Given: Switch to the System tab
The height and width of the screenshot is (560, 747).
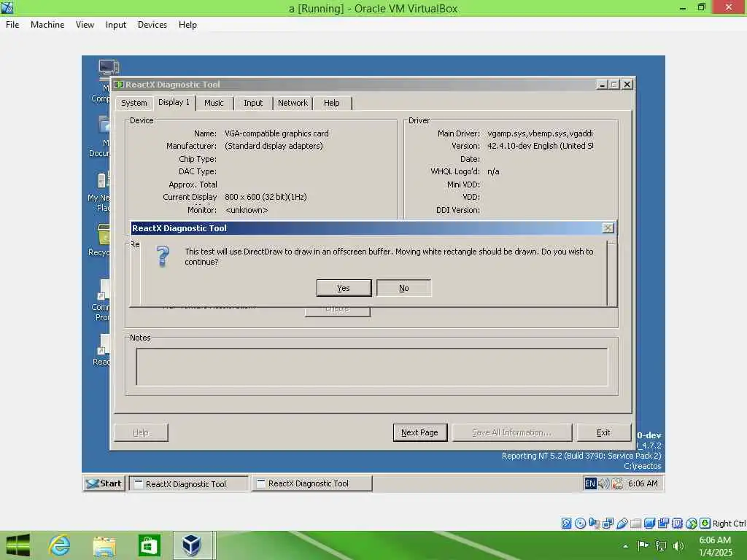Looking at the screenshot, I should pos(134,103).
